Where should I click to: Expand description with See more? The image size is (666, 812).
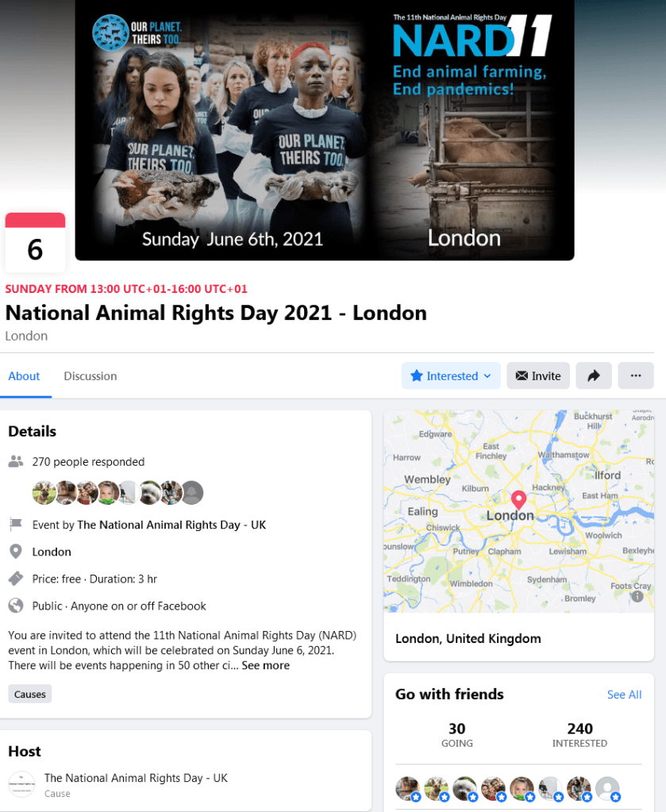pos(266,665)
